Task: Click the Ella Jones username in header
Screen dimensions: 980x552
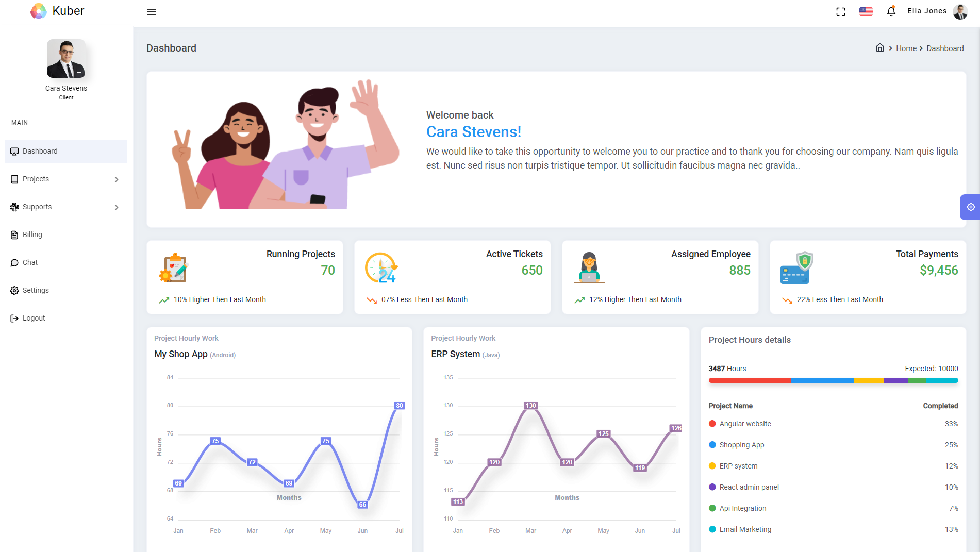Action: (x=927, y=11)
